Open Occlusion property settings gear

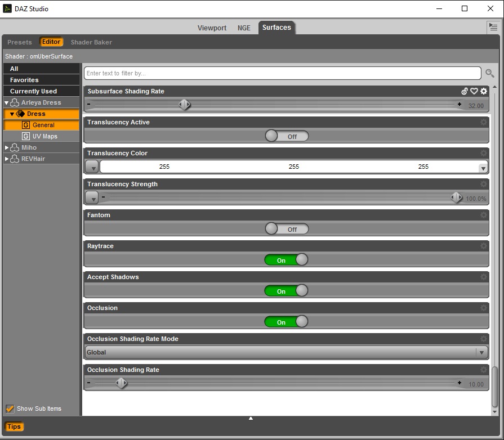483,308
